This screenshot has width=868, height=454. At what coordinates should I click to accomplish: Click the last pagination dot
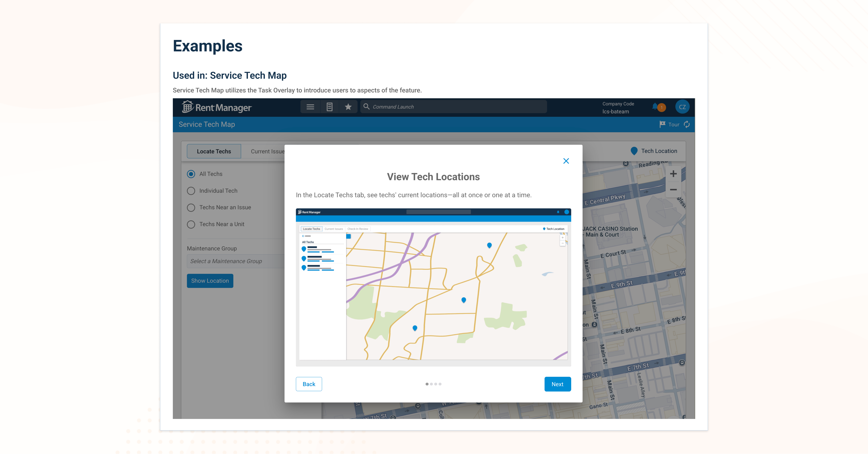440,384
